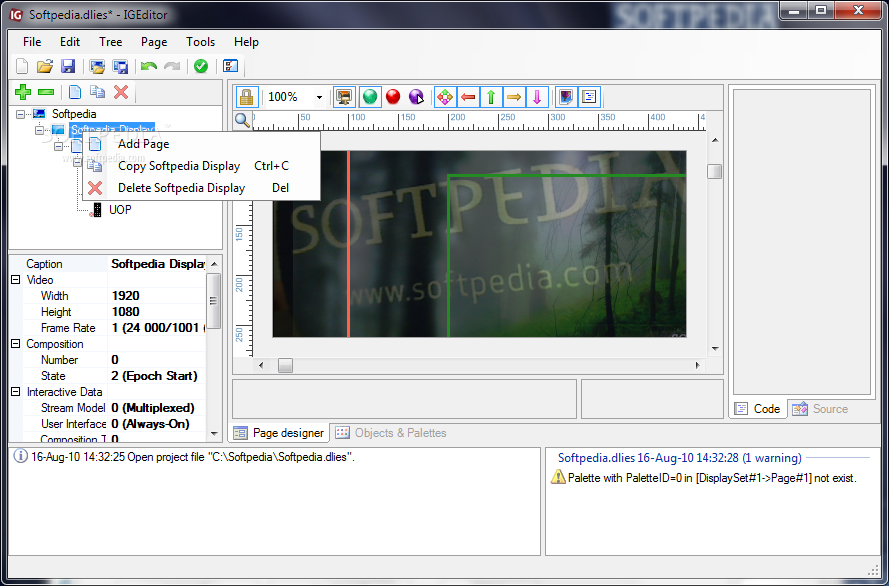Choose Delete Softpedia Display in the context menu
889x586 pixels.
click(x=201, y=188)
